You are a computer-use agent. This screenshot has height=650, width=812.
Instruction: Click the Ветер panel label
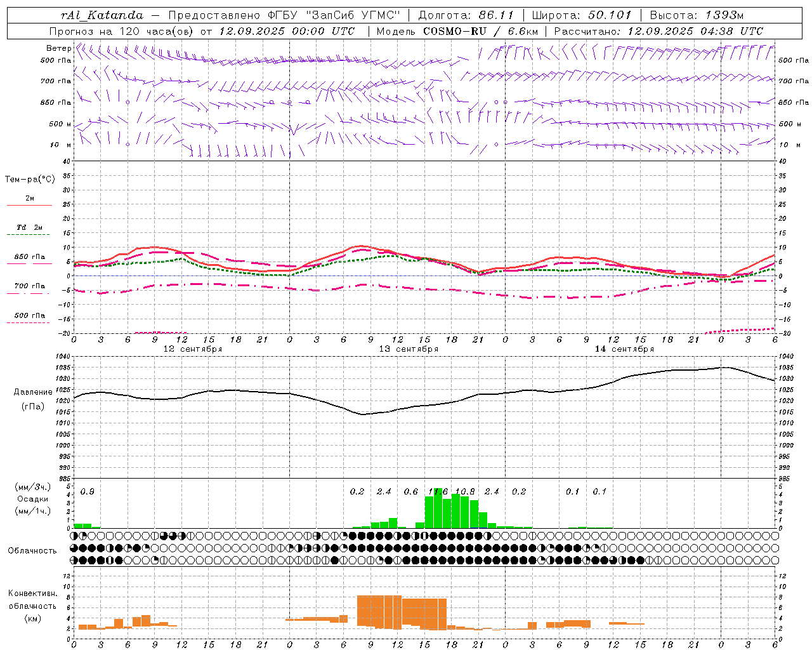point(58,48)
